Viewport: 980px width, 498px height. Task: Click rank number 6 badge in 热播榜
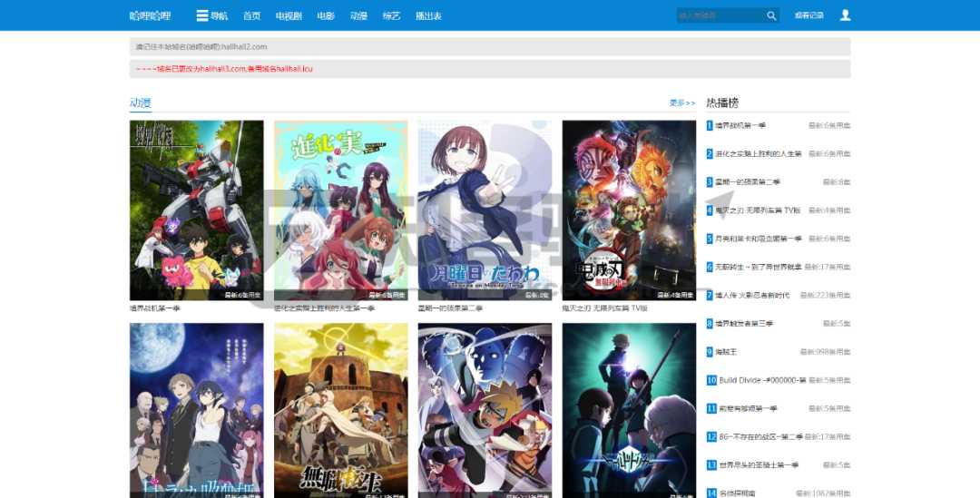tap(710, 267)
